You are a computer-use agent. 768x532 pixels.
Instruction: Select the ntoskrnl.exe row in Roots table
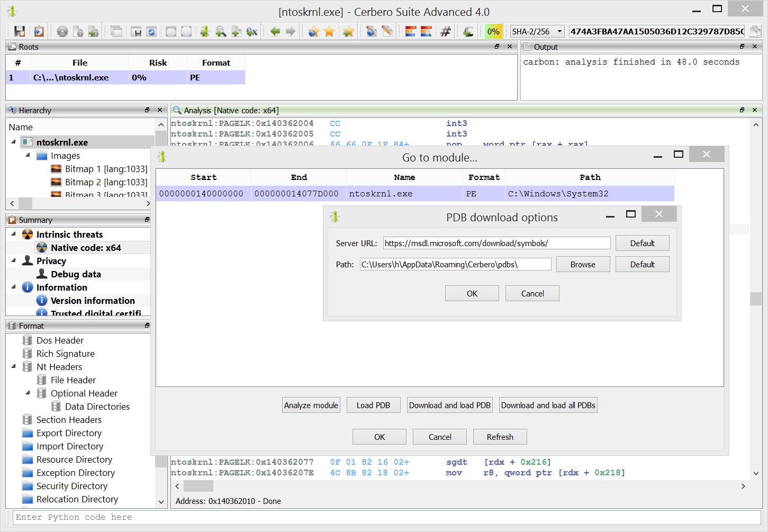[x=125, y=77]
